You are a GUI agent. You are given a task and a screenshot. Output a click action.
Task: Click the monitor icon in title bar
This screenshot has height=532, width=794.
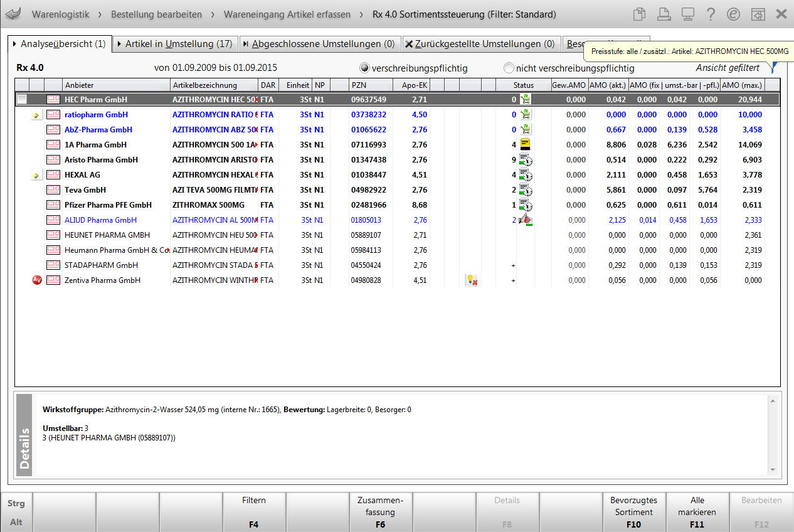(687, 14)
